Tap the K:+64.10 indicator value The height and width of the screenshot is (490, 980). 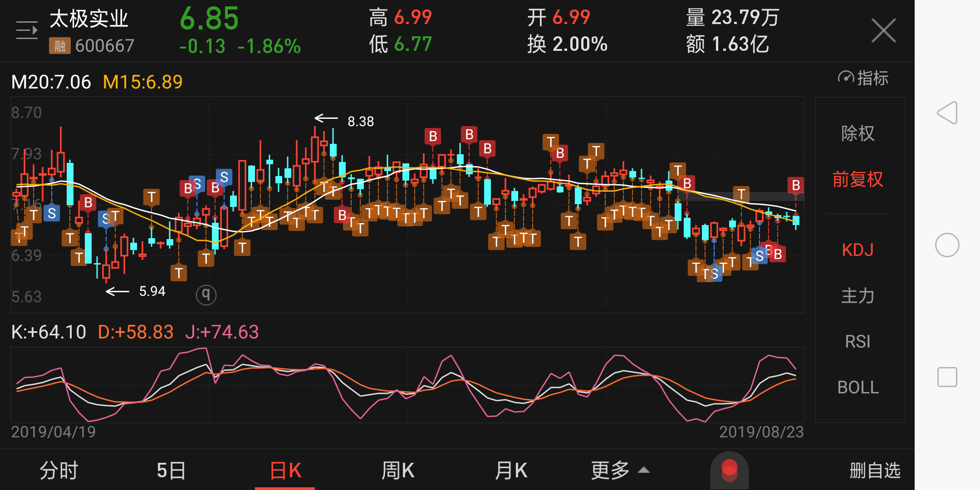(49, 332)
